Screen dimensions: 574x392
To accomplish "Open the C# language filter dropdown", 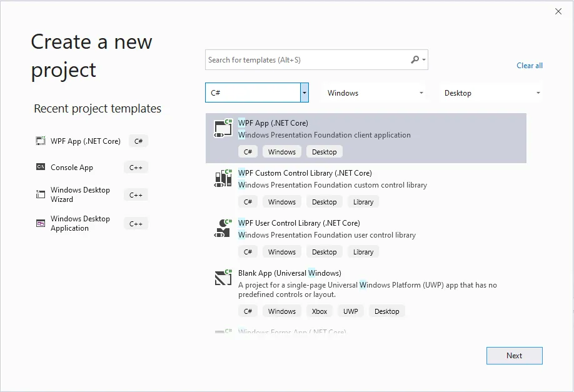I will 304,93.
